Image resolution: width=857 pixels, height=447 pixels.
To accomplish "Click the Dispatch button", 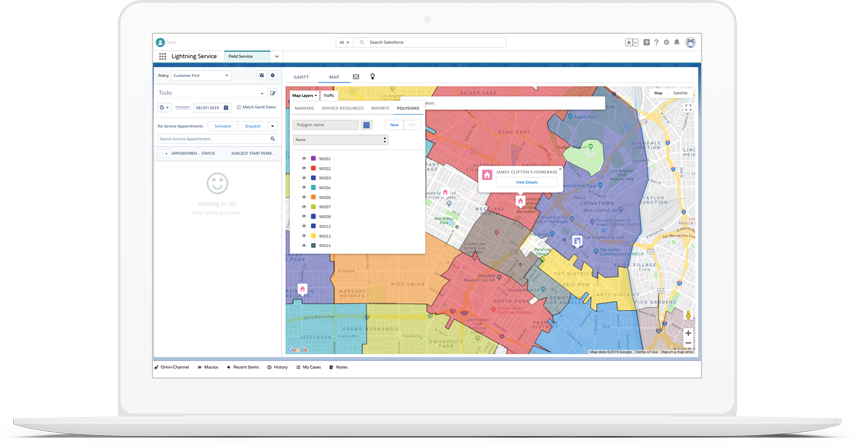I will (253, 126).
